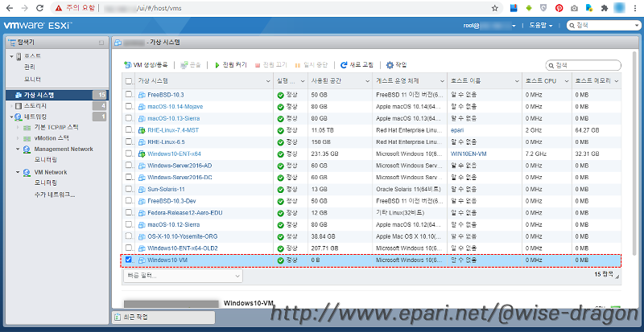Click the VM 생성/등록 button
Viewport: 644px width, 332px height.
click(x=146, y=65)
